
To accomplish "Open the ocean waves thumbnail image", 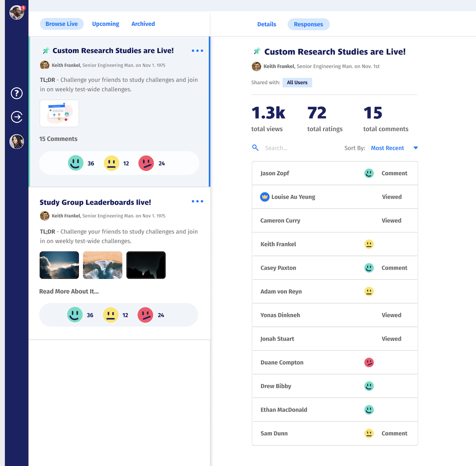I will point(102,265).
